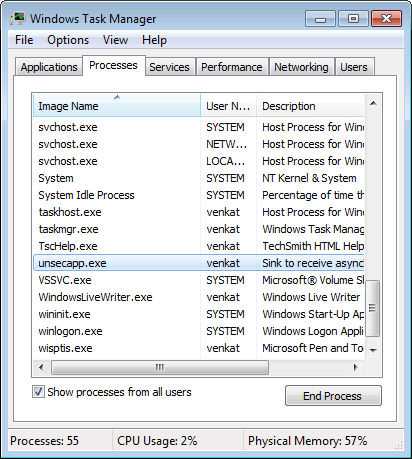Image resolution: width=412 pixels, height=459 pixels.
Task: Click the End Process button
Action: [333, 396]
